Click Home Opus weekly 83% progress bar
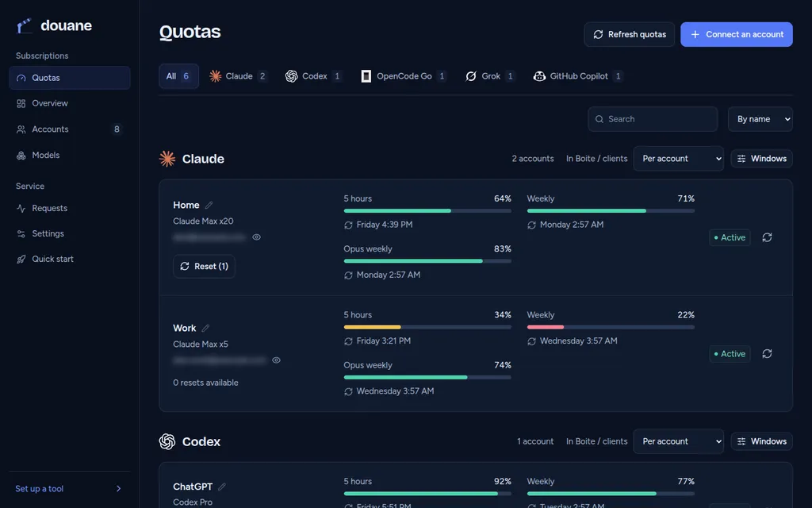 (427, 261)
